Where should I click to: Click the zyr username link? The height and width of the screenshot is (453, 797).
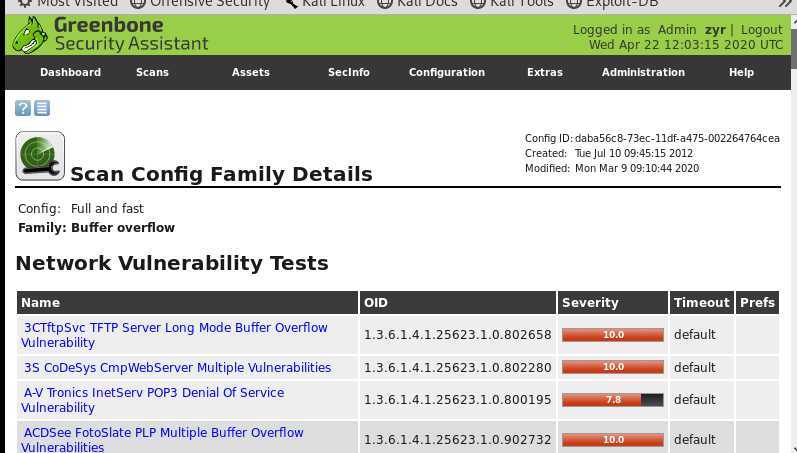(715, 30)
